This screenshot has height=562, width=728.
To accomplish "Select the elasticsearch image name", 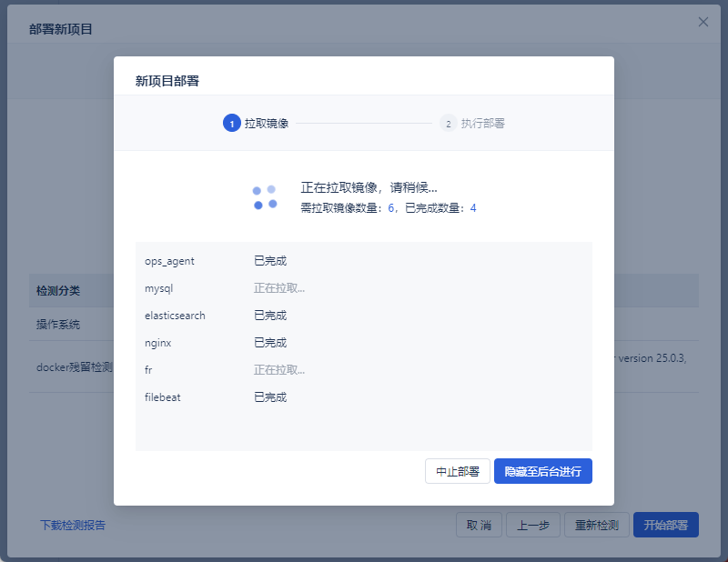I will [x=175, y=316].
